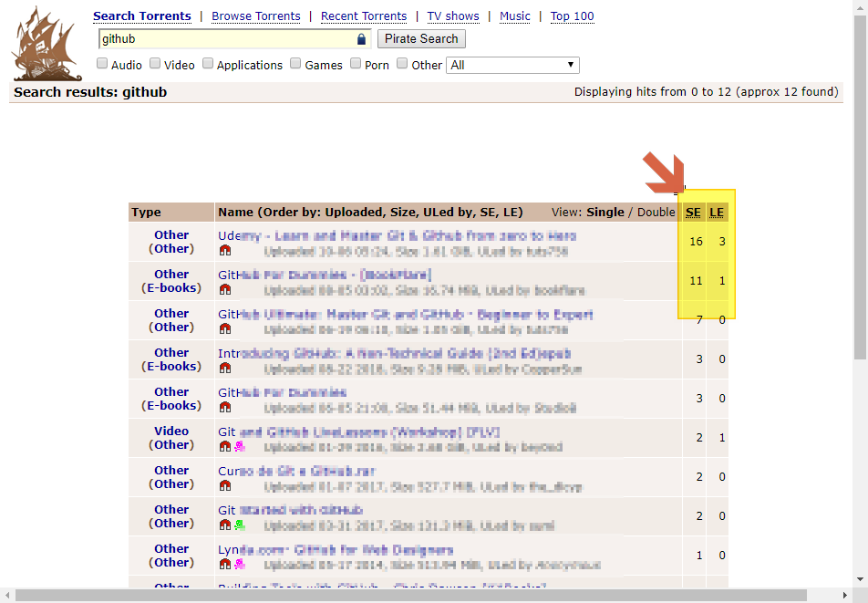The height and width of the screenshot is (603, 868).
Task: Click the Pirate Bay ship logo
Action: pos(47,44)
